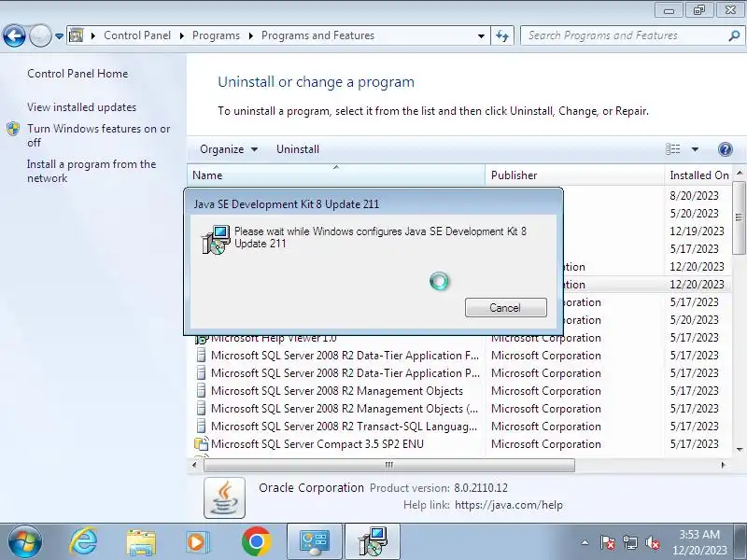747x560 pixels.
Task: Open the Organize menu
Action: [229, 149]
